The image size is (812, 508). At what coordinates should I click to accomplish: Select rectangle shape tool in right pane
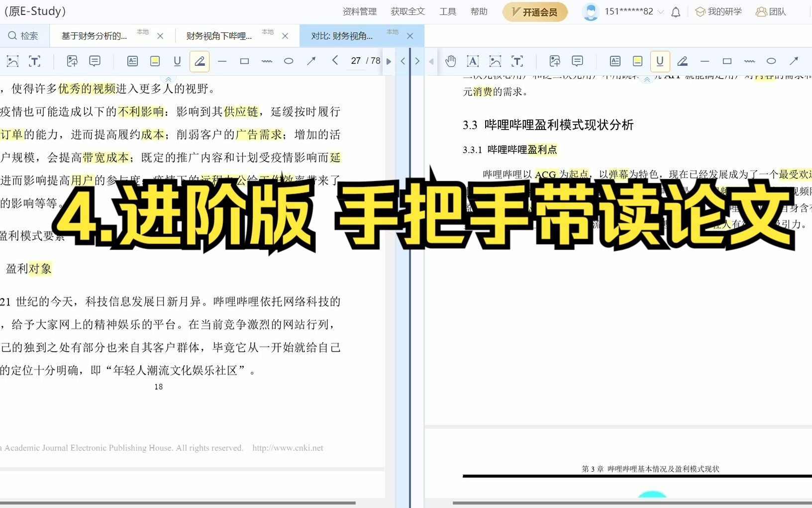tap(727, 61)
